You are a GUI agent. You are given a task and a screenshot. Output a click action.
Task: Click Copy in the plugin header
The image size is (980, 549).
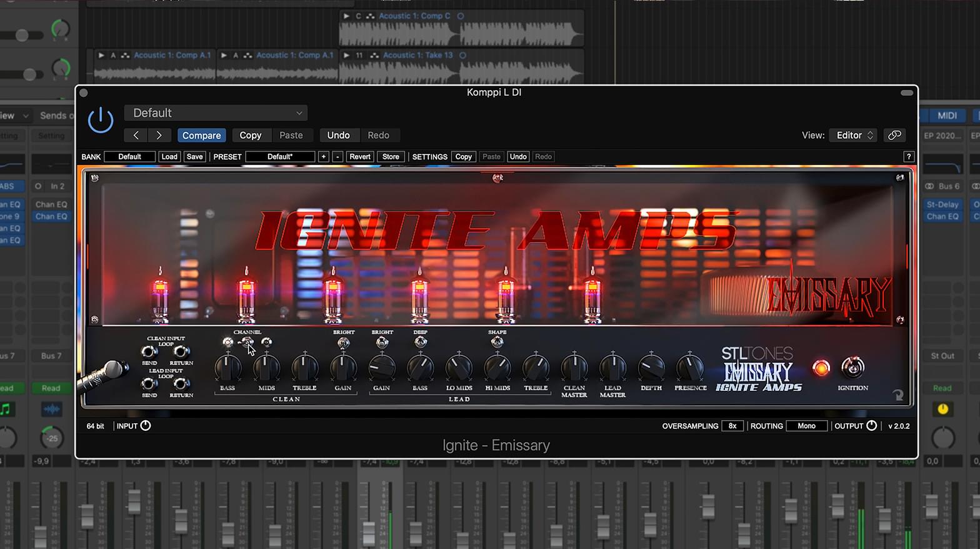(x=251, y=135)
